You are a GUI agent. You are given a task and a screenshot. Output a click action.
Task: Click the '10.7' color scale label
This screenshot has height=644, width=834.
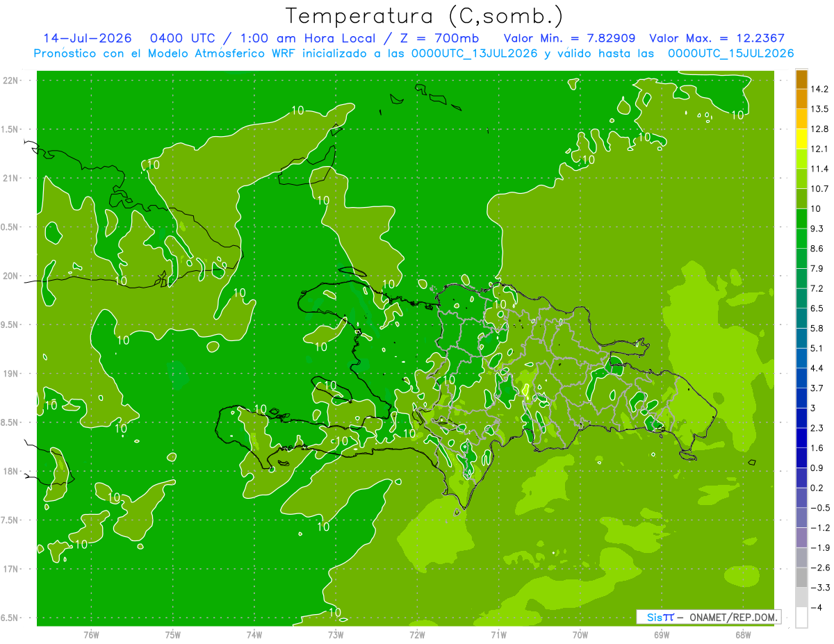[x=819, y=188]
